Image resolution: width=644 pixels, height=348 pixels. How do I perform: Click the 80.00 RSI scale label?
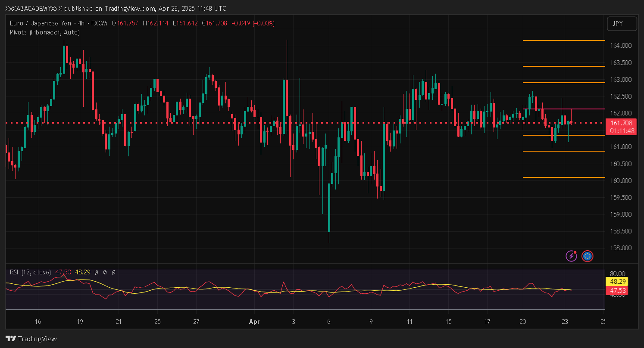pos(618,273)
